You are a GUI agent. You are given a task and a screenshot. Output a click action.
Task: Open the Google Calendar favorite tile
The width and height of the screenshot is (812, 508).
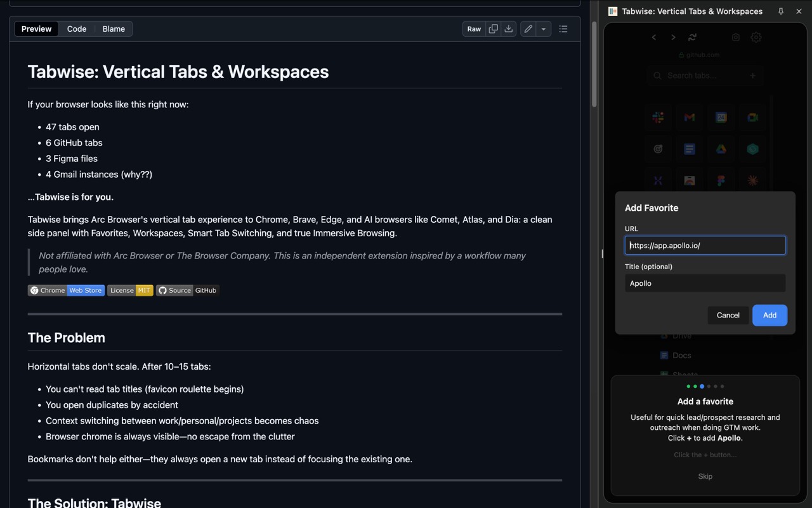pos(721,117)
